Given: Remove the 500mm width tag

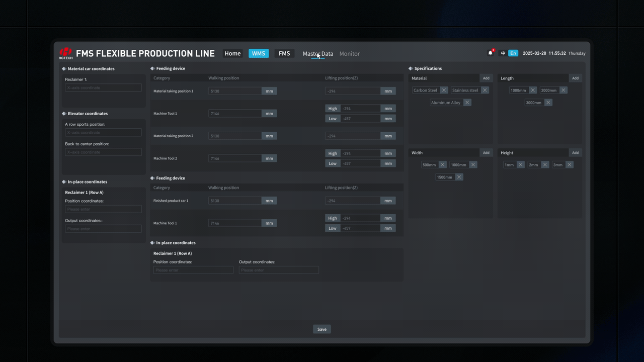Looking at the screenshot, I should point(442,165).
